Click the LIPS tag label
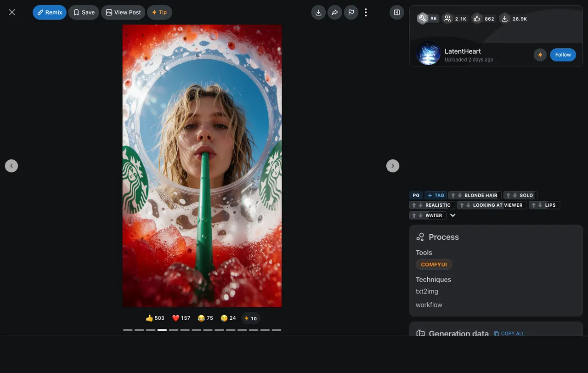The image size is (588, 373). 550,205
